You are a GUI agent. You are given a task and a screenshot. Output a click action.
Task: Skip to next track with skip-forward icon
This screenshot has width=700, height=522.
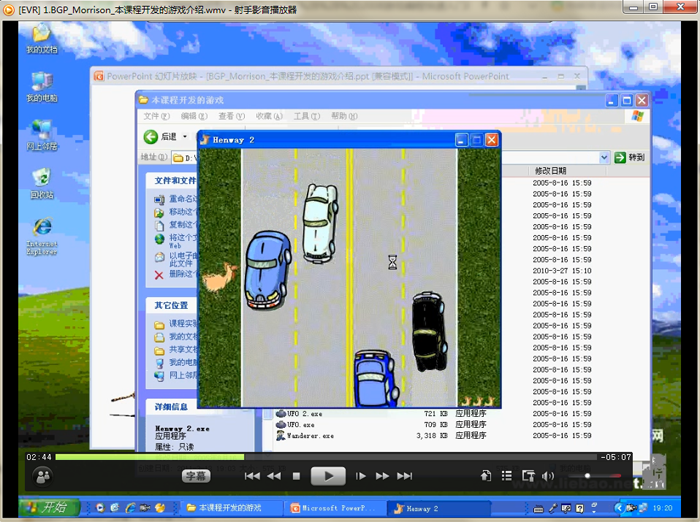tap(405, 476)
